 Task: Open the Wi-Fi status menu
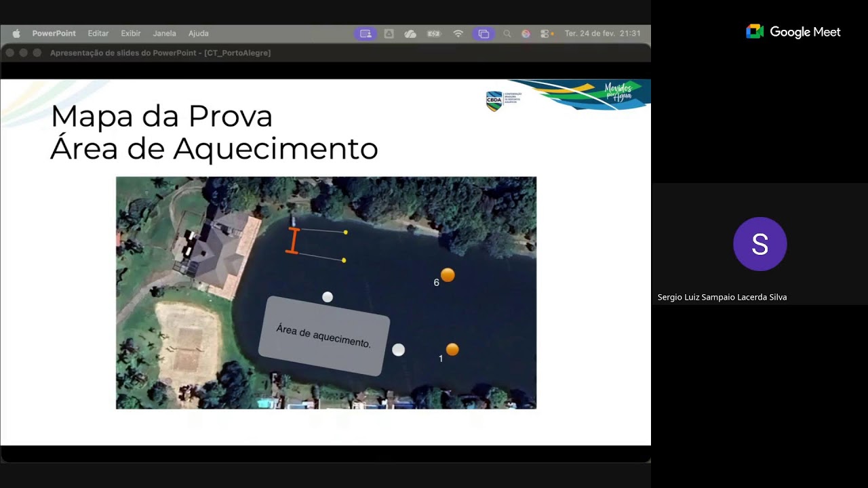(458, 33)
